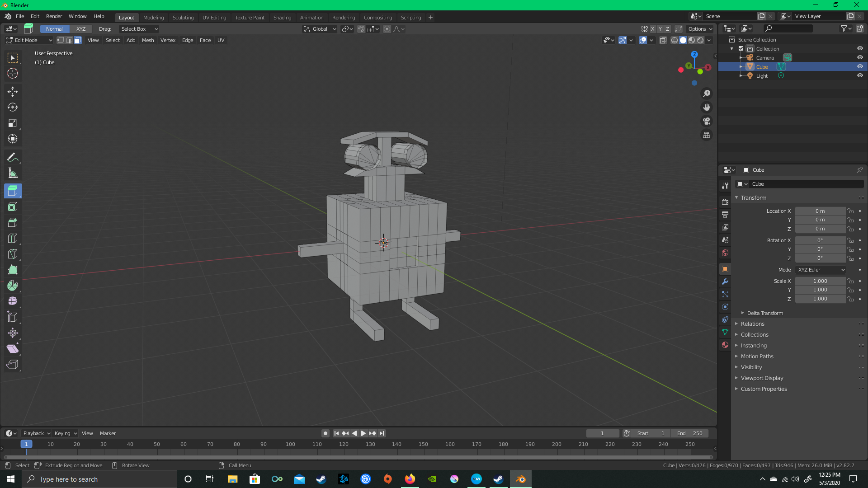The height and width of the screenshot is (488, 868).
Task: Open the Edit Mode dropdown
Action: 29,40
